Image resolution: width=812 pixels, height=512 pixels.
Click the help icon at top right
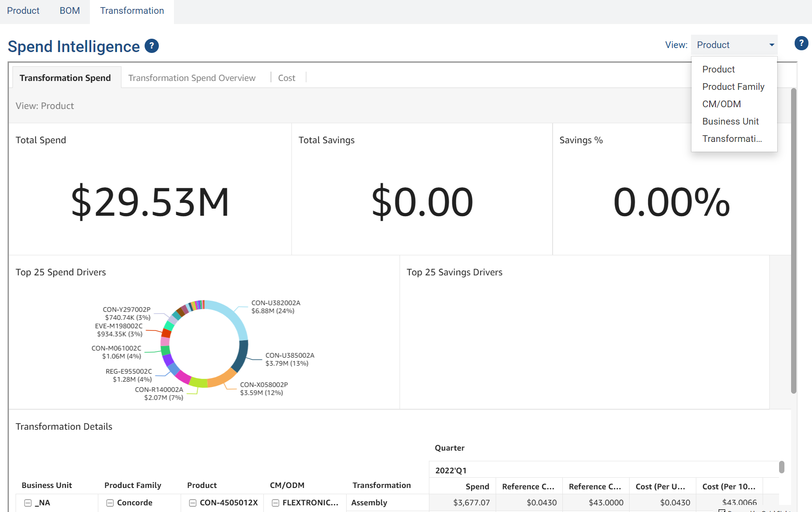point(801,43)
